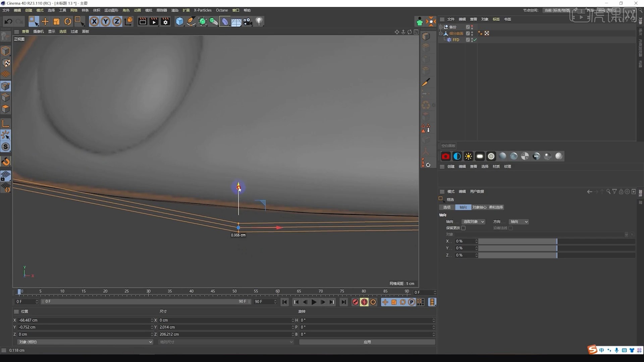
Task: Click the 当前(标准/物理) node space button
Action: click(x=557, y=10)
